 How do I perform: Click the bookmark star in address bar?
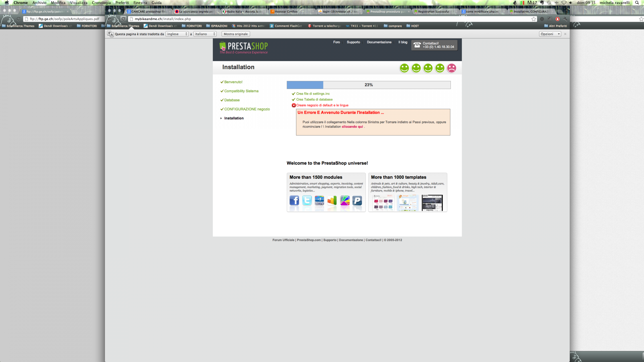[x=533, y=19]
